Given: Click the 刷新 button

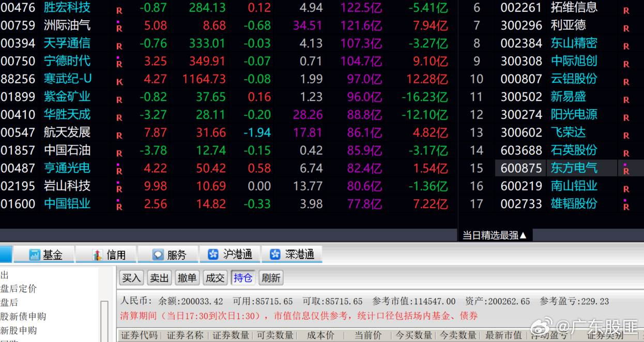Looking at the screenshot, I should [x=270, y=277].
